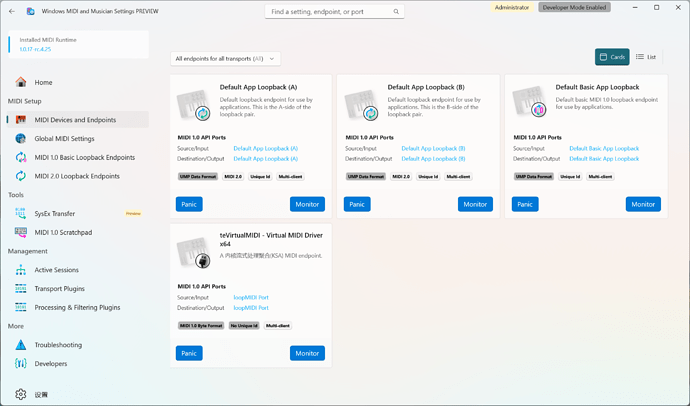690x406 pixels.
Task: Open MIDI 1.0 Scratchpad icon
Action: coord(21,232)
